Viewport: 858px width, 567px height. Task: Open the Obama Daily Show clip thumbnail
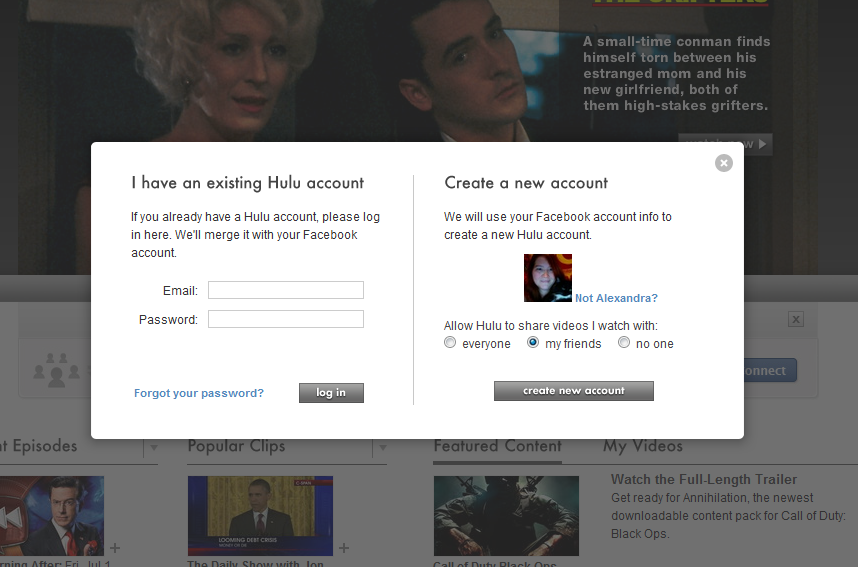point(260,516)
